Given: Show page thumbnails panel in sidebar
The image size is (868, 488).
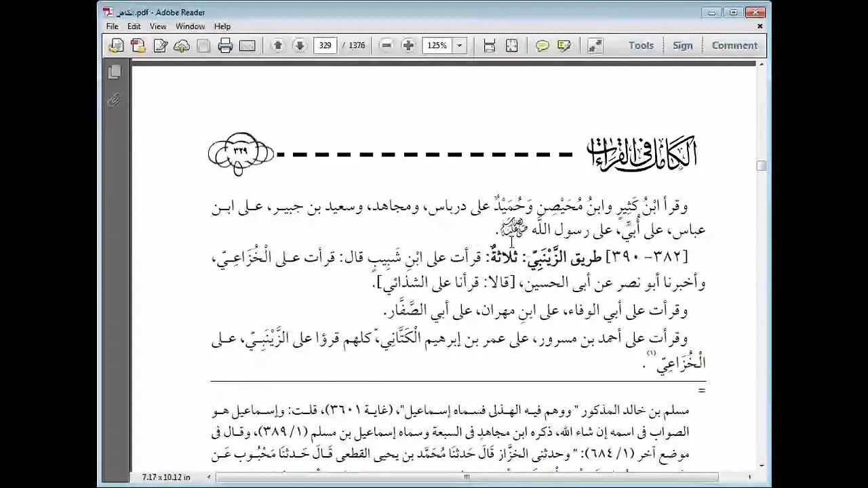Looking at the screenshot, I should [115, 71].
